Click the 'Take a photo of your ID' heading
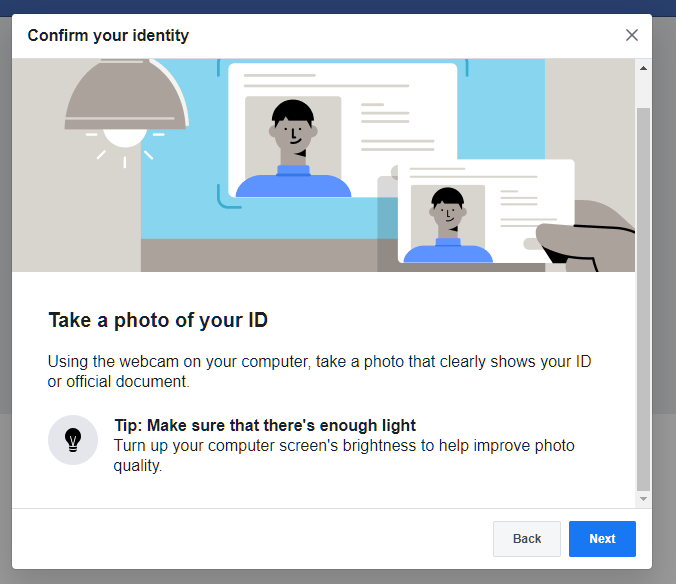 pyautogui.click(x=158, y=320)
